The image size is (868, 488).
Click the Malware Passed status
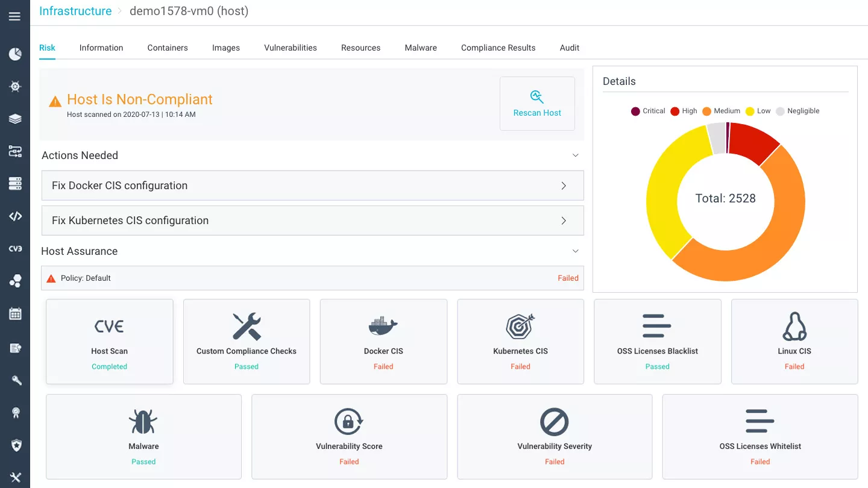click(x=143, y=461)
